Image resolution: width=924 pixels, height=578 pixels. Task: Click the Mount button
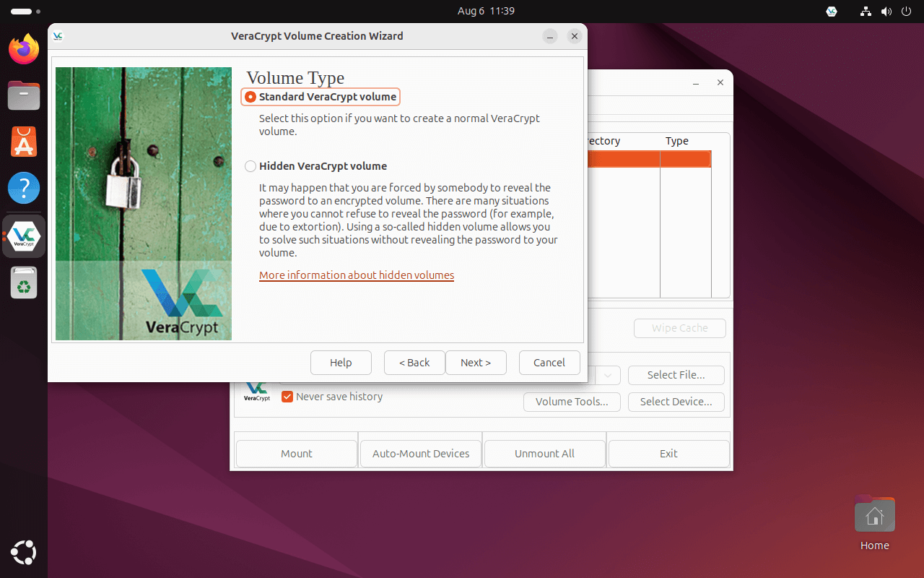(297, 454)
